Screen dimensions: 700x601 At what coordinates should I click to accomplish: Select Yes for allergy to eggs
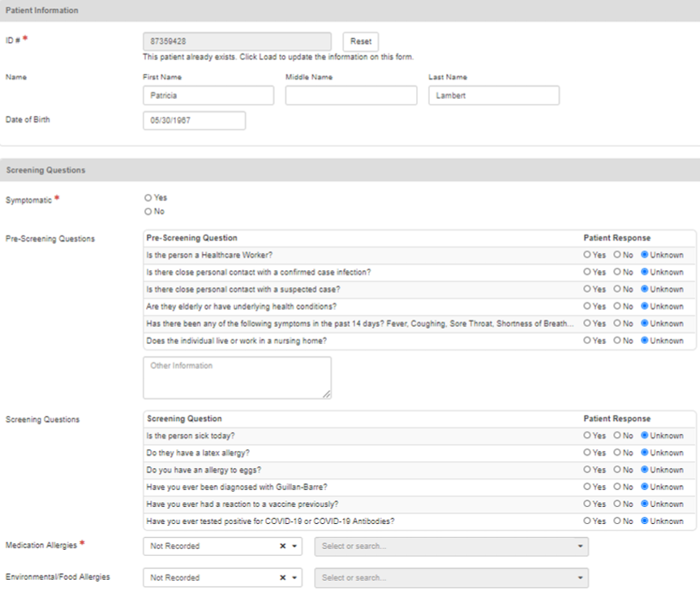(587, 470)
